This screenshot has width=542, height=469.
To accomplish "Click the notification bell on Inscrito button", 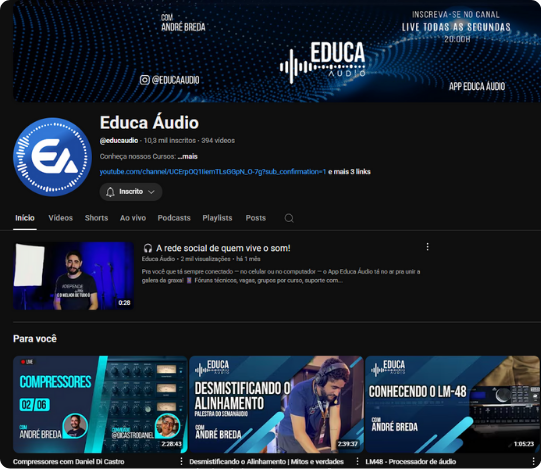I will [x=110, y=192].
